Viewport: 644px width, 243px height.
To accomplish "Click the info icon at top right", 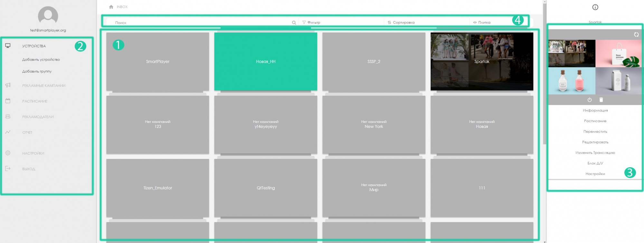I will [x=595, y=7].
